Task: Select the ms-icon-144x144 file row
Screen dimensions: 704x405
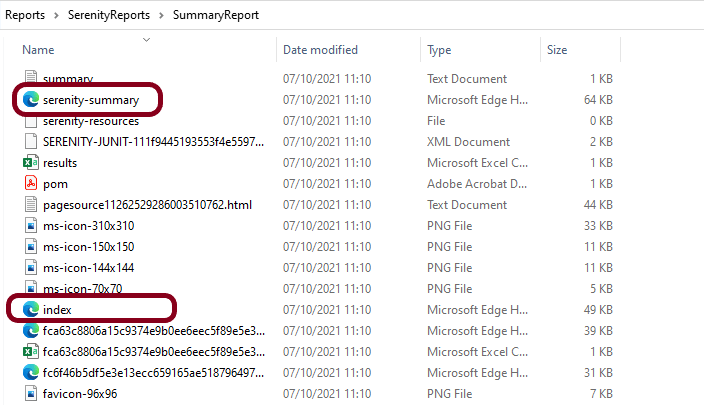Action: 88,268
